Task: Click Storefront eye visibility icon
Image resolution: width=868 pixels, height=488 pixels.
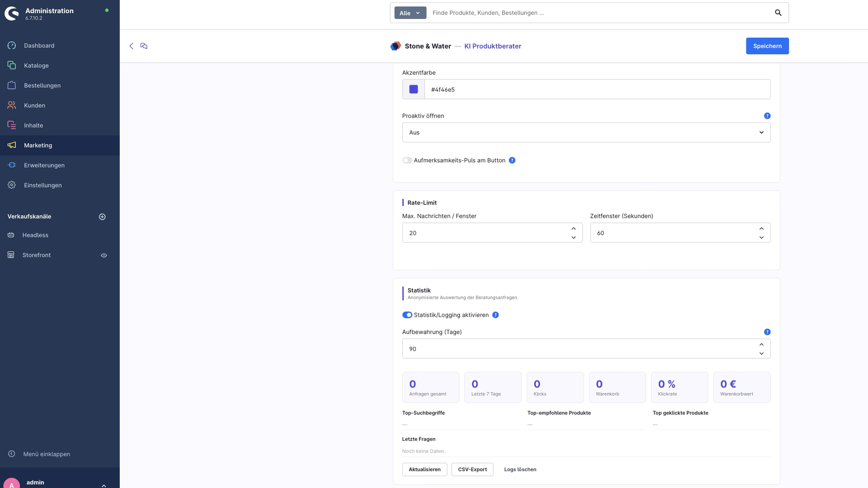Action: 104,255
